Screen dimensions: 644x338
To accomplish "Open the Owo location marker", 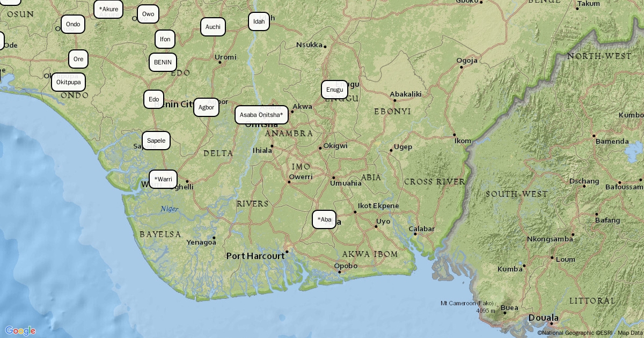I will coord(148,14).
